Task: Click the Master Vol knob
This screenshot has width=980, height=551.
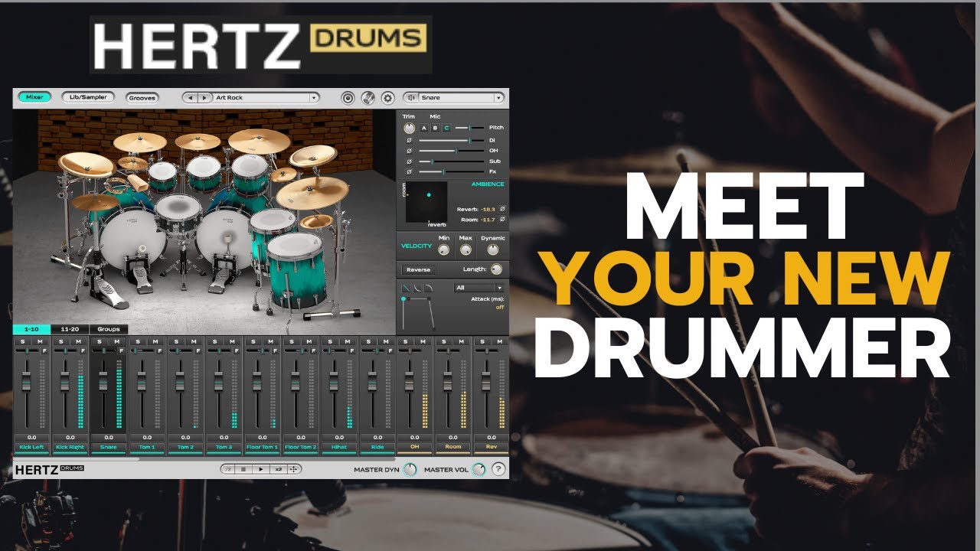Action: [479, 469]
